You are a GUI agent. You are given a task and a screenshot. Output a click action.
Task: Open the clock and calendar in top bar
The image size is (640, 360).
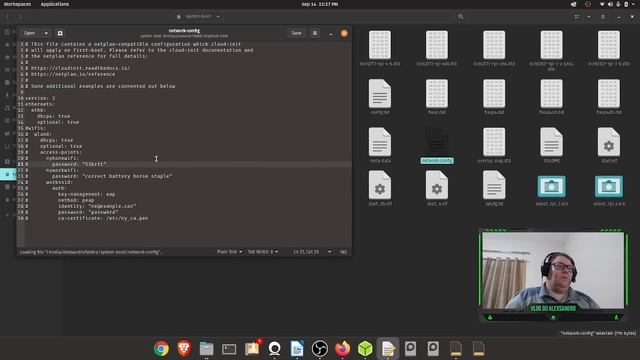click(x=320, y=4)
